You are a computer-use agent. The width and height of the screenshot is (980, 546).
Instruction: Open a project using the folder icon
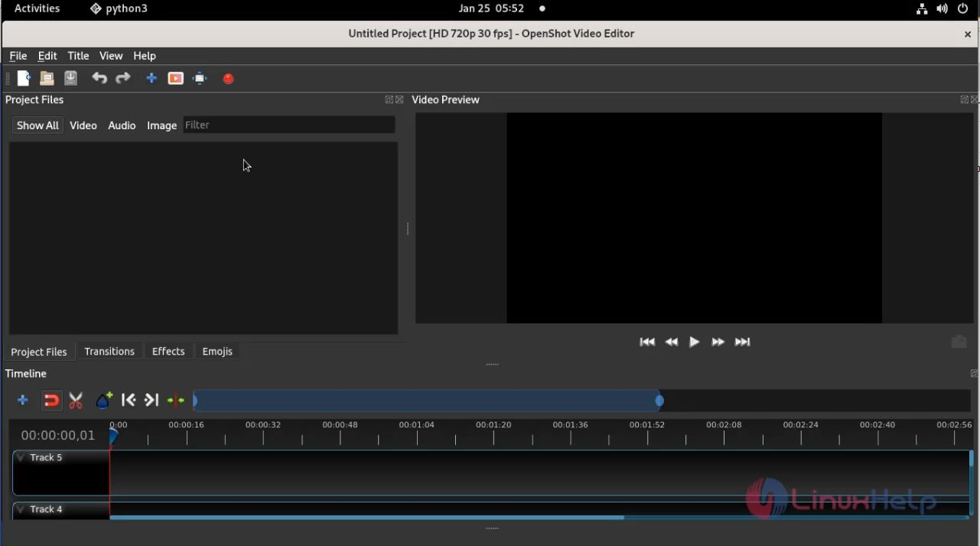[47, 78]
